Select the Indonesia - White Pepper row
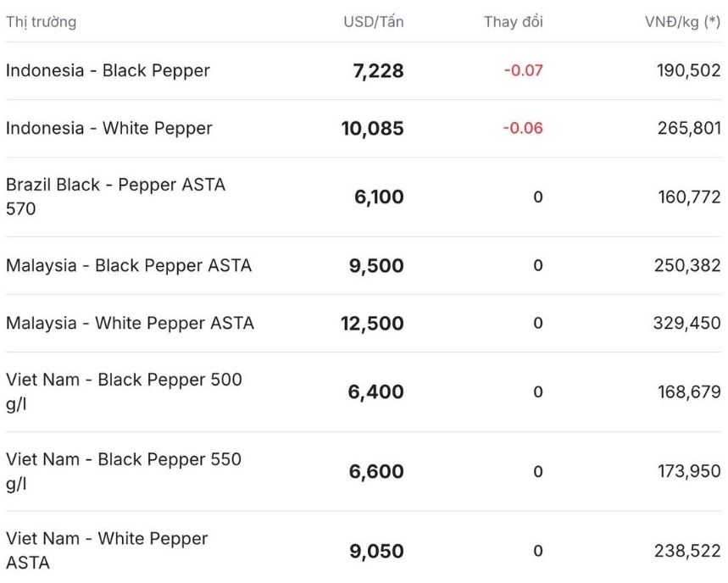 (x=108, y=128)
